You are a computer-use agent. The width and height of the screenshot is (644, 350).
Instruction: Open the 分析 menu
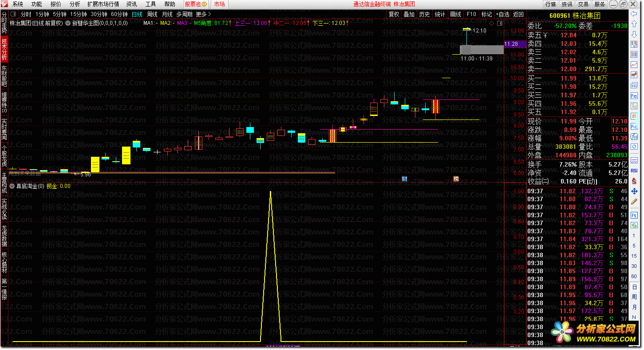point(75,4)
